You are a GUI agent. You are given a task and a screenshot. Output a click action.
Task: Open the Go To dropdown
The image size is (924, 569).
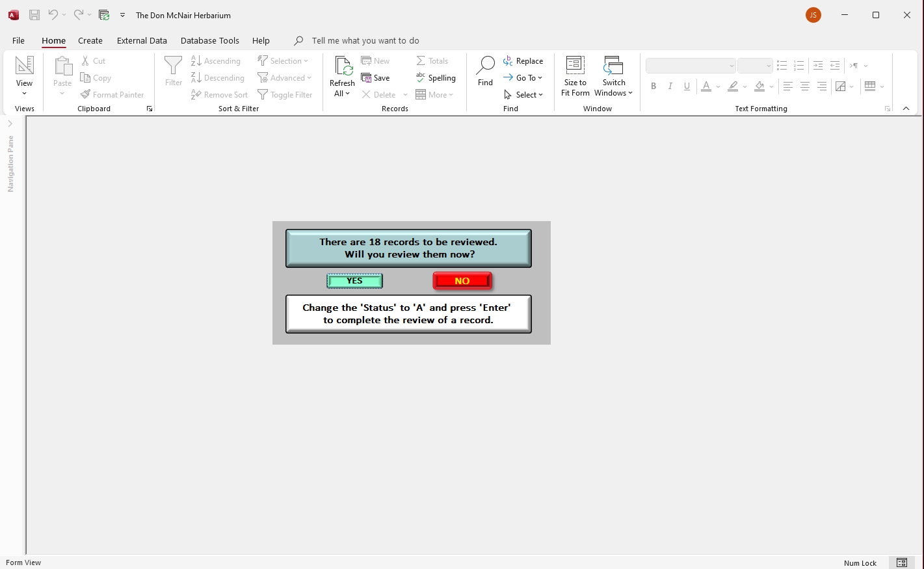pos(523,77)
